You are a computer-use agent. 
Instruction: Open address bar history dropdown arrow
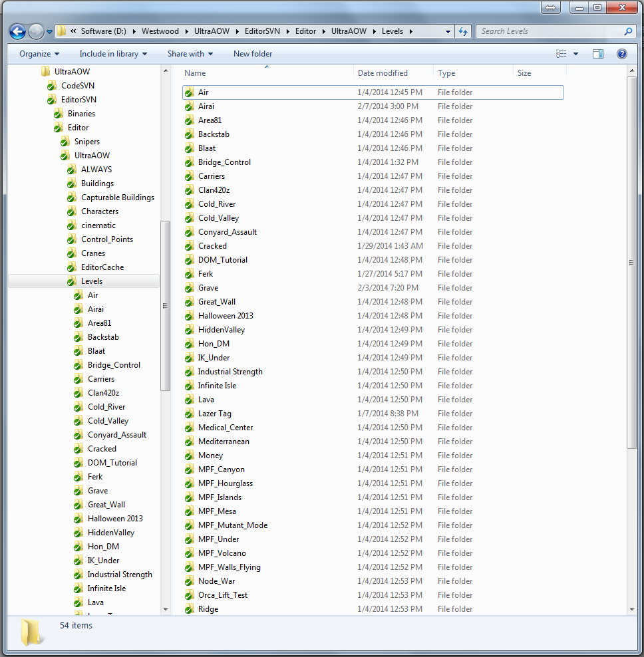point(448,31)
